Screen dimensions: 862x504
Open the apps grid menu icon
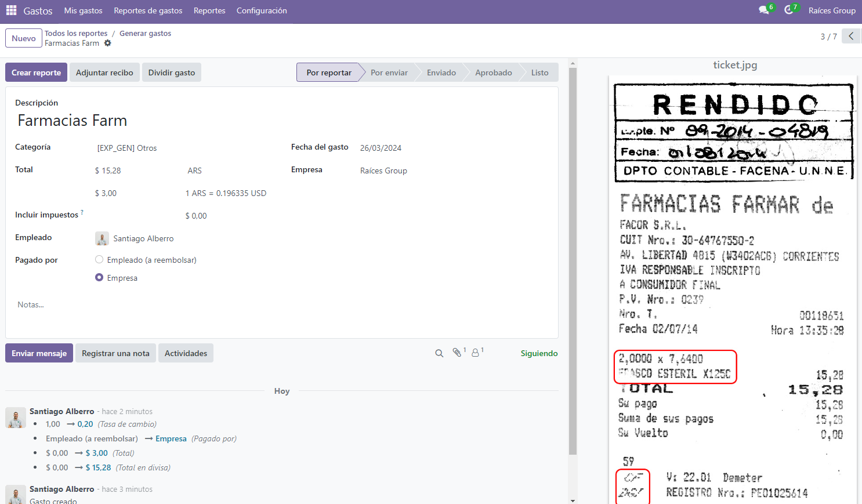[x=11, y=10]
